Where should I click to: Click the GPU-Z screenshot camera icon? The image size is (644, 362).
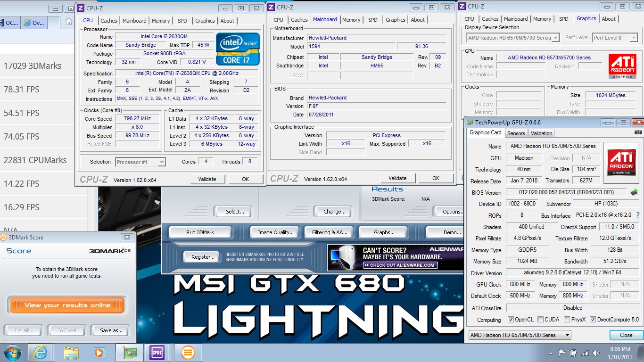pos(638,133)
